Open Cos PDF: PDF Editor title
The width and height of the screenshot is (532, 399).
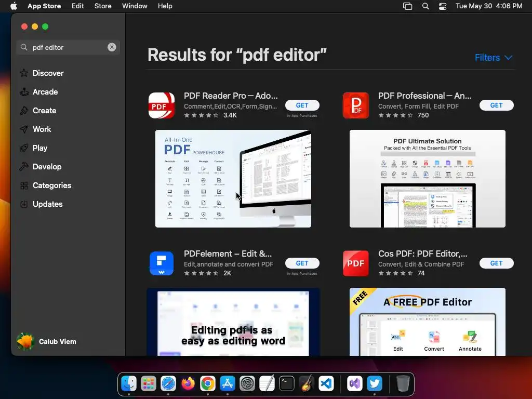tap(423, 254)
